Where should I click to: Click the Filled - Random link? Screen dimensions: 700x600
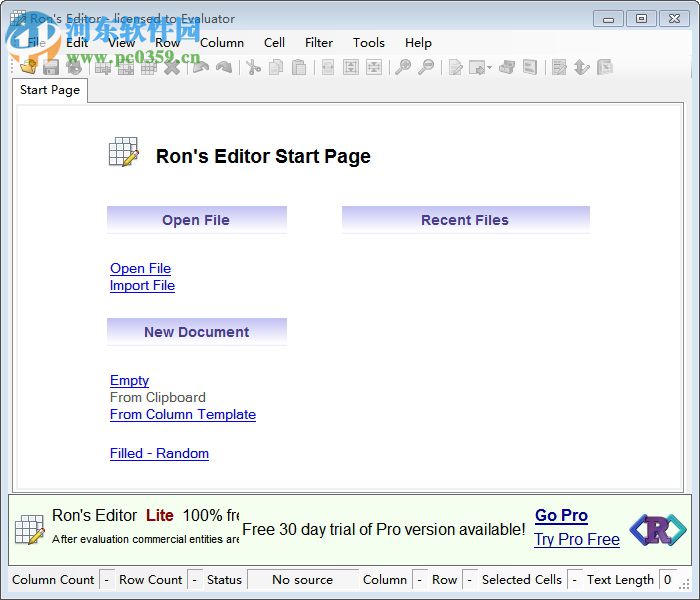point(159,454)
